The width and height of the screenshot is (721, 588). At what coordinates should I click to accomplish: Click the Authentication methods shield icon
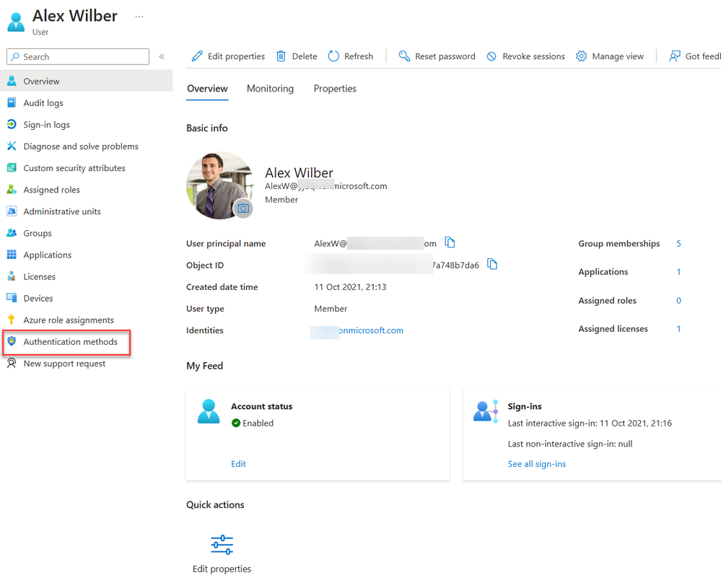(x=12, y=341)
